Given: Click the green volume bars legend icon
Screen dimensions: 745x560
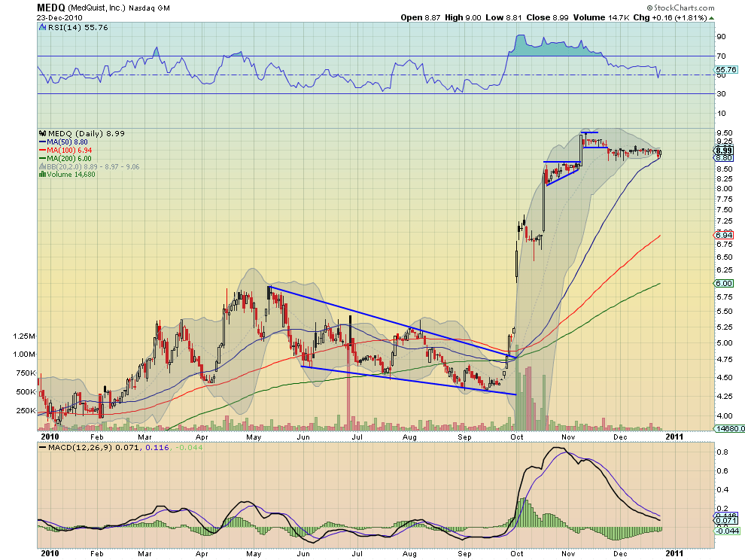Looking at the screenshot, I should tap(42, 175).
